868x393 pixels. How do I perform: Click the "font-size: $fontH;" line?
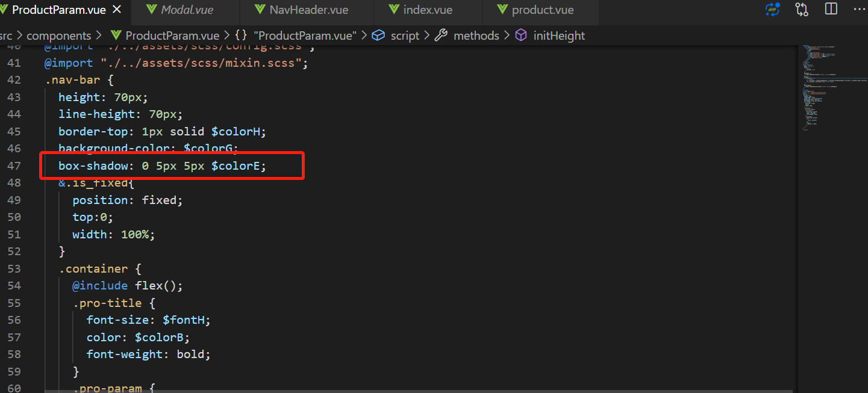click(148, 320)
